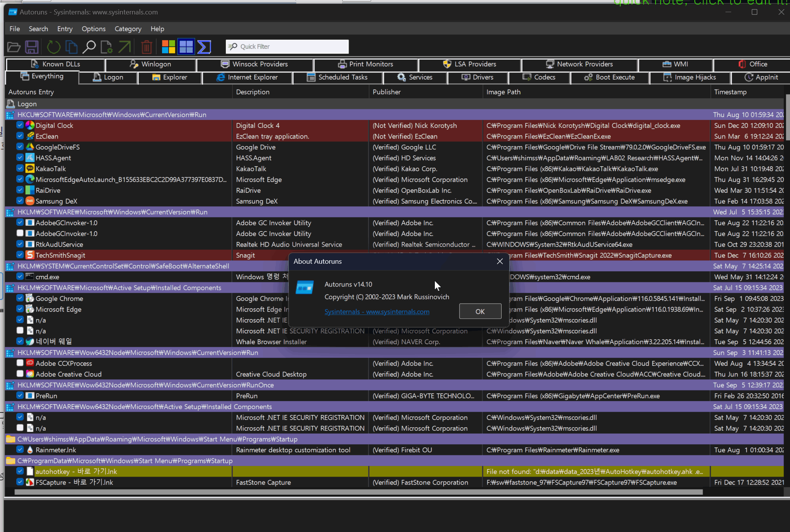Image resolution: width=790 pixels, height=532 pixels.
Task: Select the Roaming Start Menu Startup folder row
Action: click(x=394, y=439)
